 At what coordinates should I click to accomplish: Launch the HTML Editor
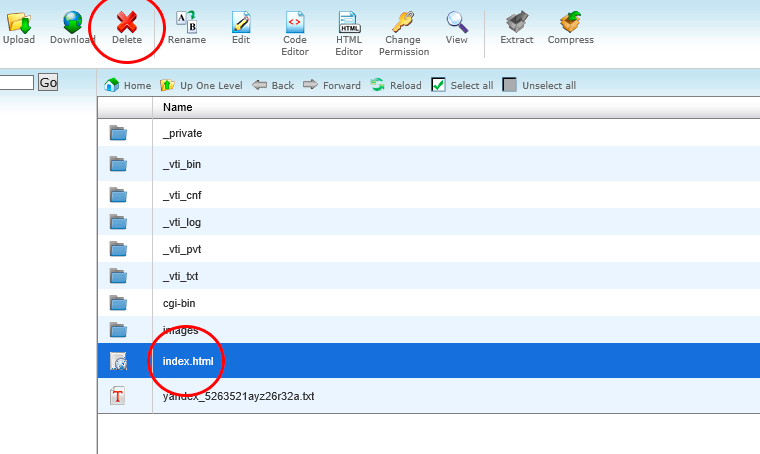click(349, 22)
